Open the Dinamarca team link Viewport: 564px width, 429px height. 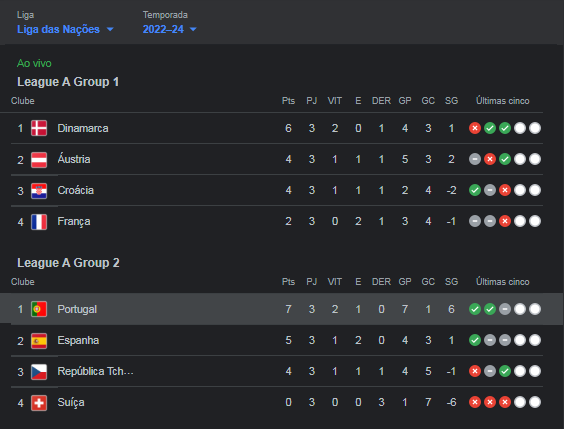pos(83,128)
